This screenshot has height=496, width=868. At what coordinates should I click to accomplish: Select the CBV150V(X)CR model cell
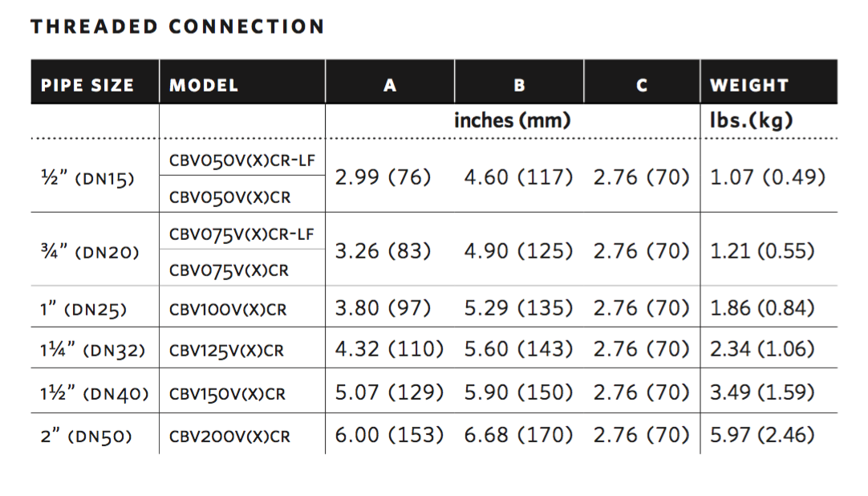coord(228,395)
